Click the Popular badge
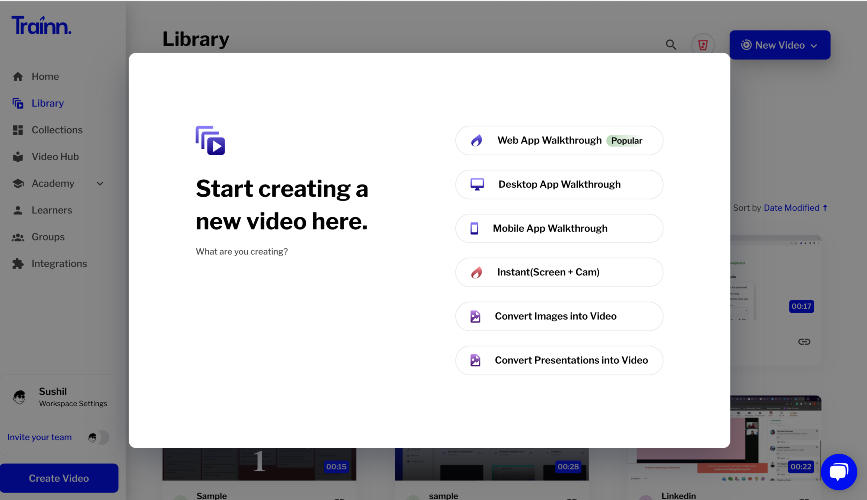Image resolution: width=867 pixels, height=500 pixels. (626, 140)
